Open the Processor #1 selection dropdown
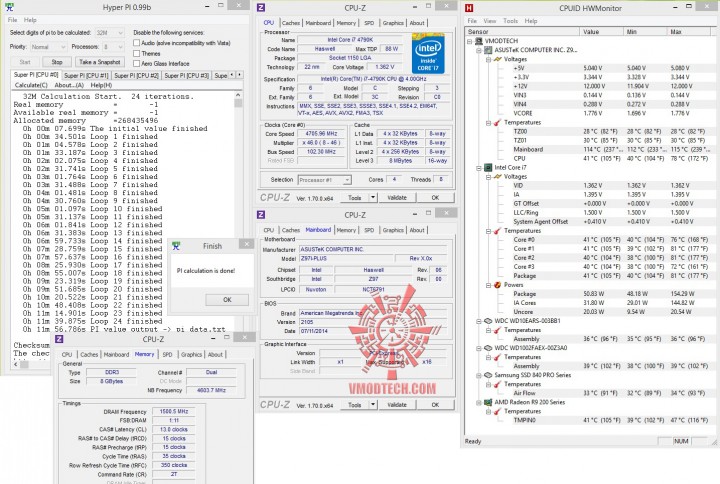Screen dimensions: 720x484 coord(325,180)
